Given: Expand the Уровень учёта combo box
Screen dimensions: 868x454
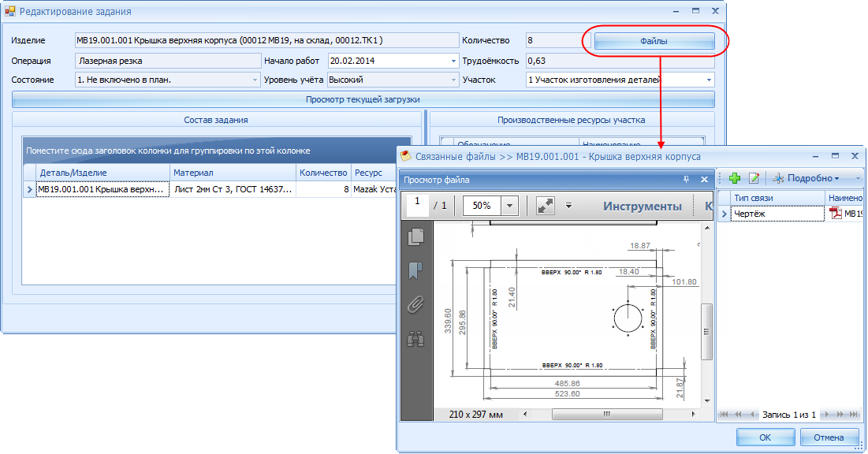Looking at the screenshot, I should tap(453, 80).
